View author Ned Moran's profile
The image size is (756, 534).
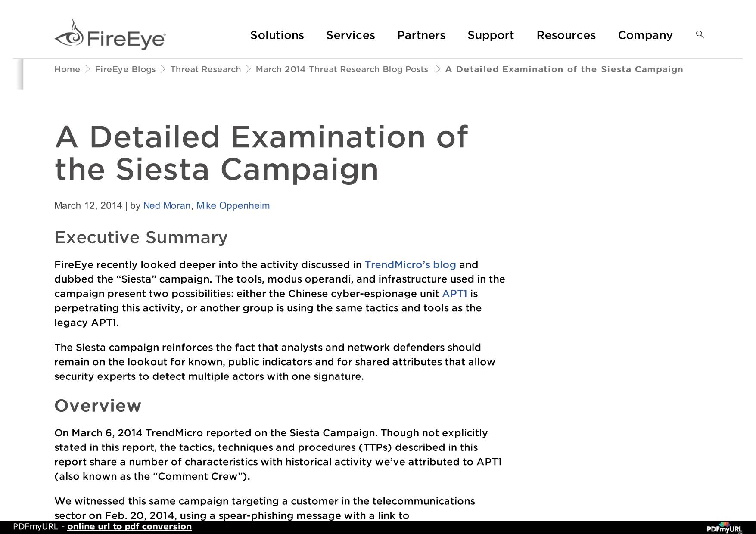[167, 206]
